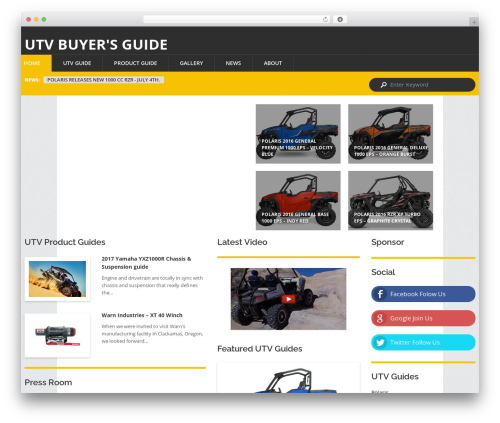Viewport: 500px width, 423px height.
Task: Click the Facebook Follow Us button
Action: [x=423, y=294]
